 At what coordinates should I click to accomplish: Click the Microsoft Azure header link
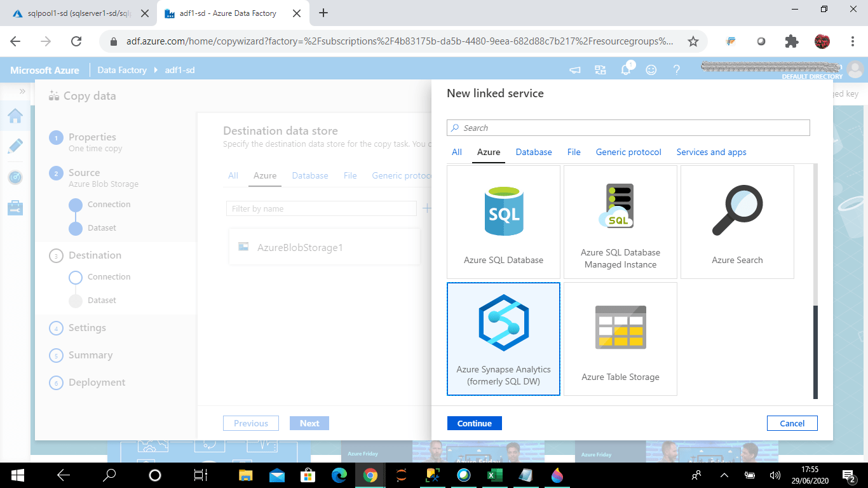[x=44, y=70]
